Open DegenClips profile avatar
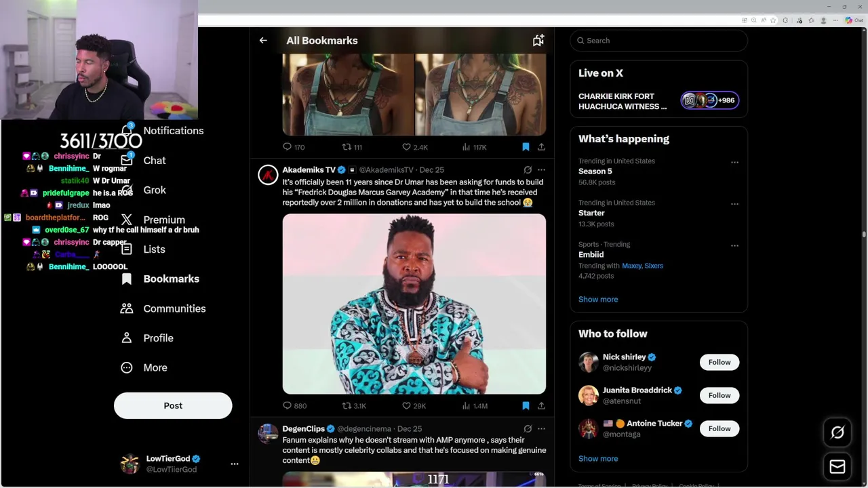Image resolution: width=868 pixels, height=488 pixels. pos(268,434)
